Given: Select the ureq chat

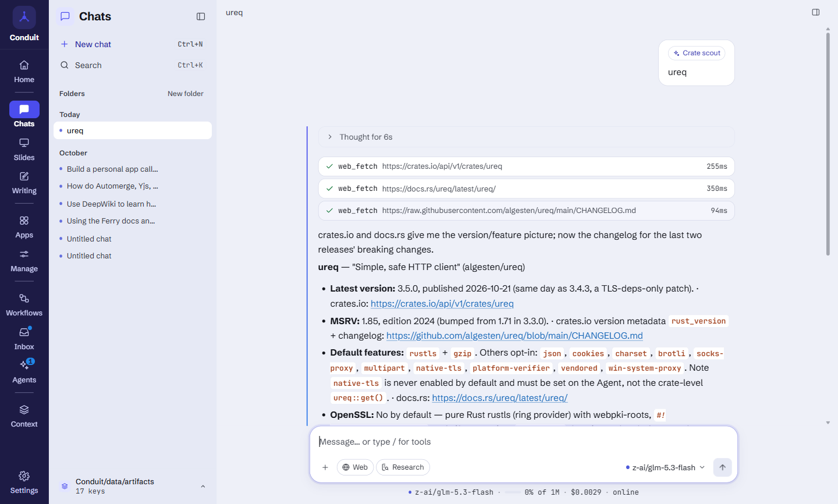Looking at the screenshot, I should tap(133, 130).
